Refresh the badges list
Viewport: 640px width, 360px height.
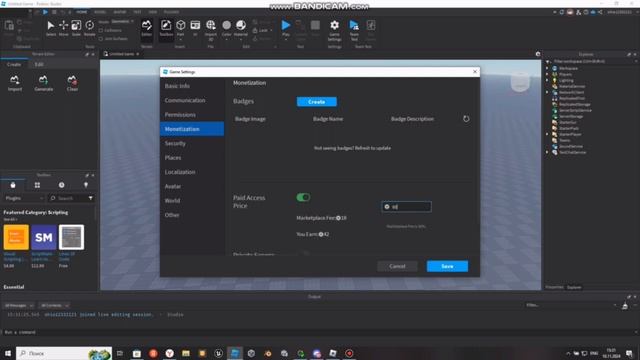(466, 119)
